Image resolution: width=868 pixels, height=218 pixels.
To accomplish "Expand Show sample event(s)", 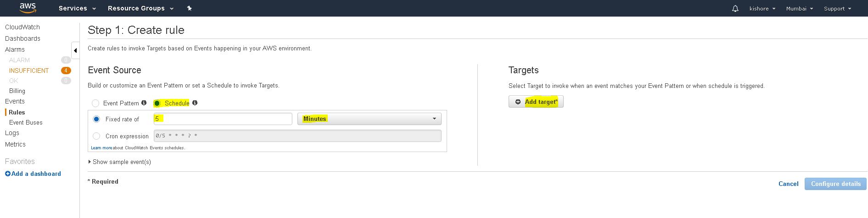I will (x=119, y=162).
